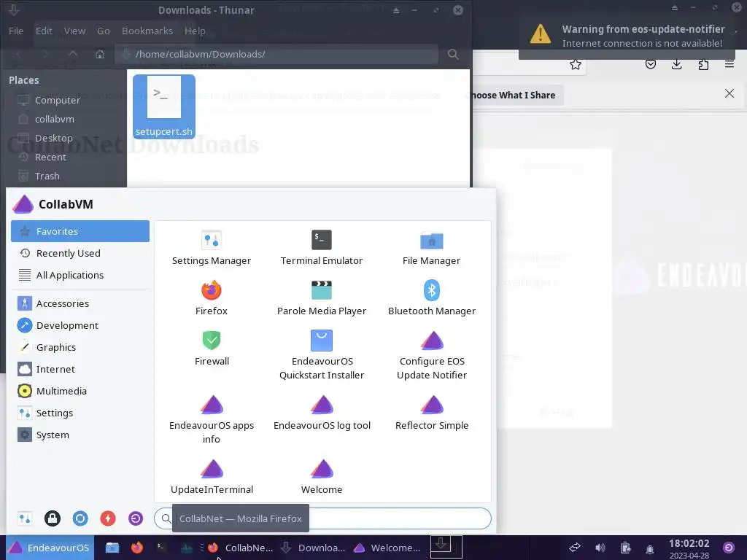Open the Graphics category
Viewport: 747px width, 560px height.
[80, 347]
